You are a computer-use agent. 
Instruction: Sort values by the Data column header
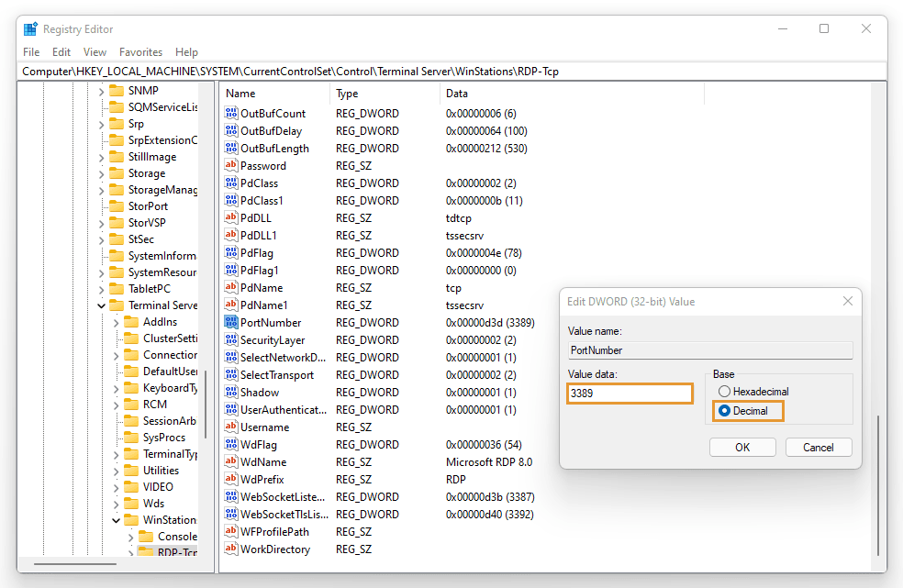pos(572,94)
